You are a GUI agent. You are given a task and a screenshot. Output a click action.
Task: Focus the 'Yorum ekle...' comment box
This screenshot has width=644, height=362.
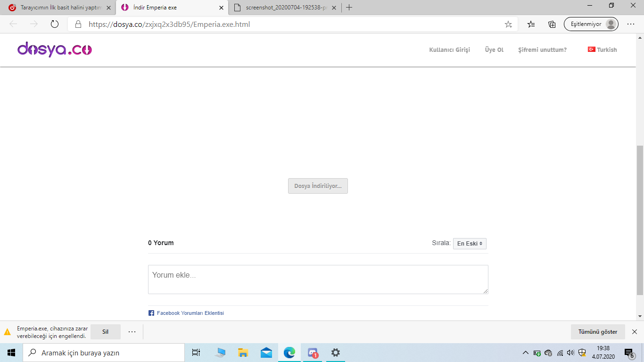click(318, 280)
